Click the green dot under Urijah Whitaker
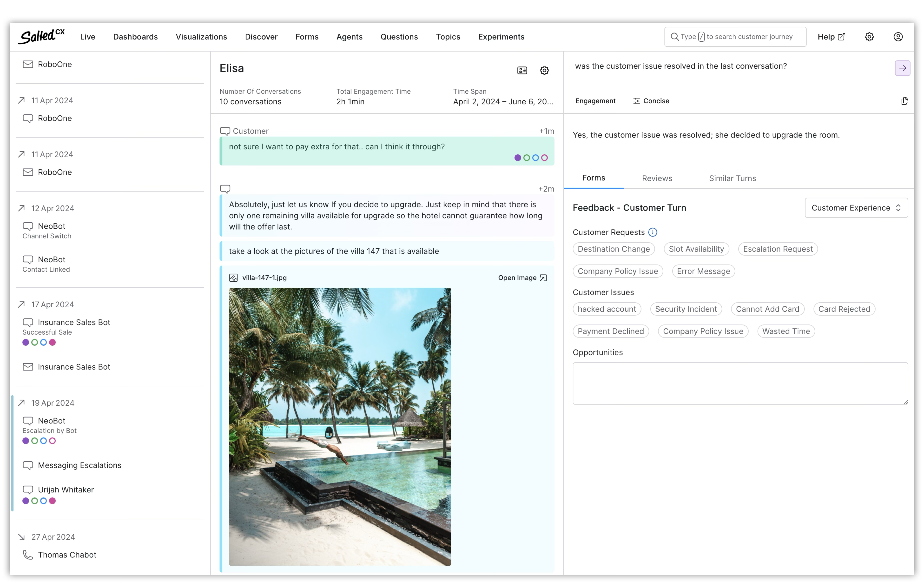924x582 pixels. coord(34,501)
